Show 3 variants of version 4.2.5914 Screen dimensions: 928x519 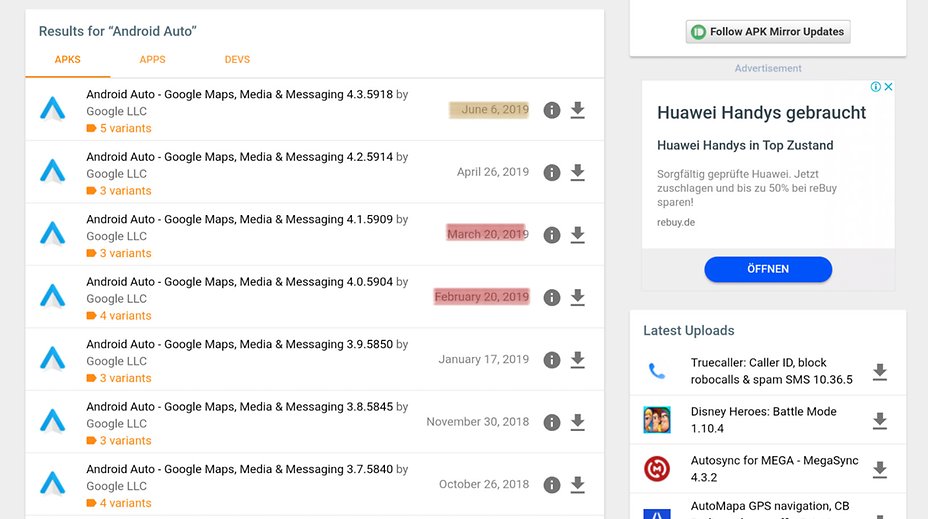coord(119,191)
